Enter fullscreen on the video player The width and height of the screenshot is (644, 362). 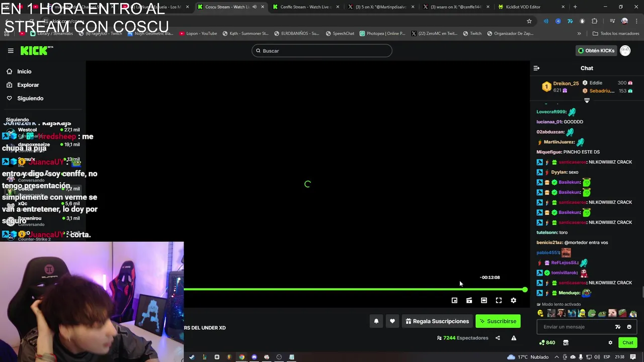[499, 301]
